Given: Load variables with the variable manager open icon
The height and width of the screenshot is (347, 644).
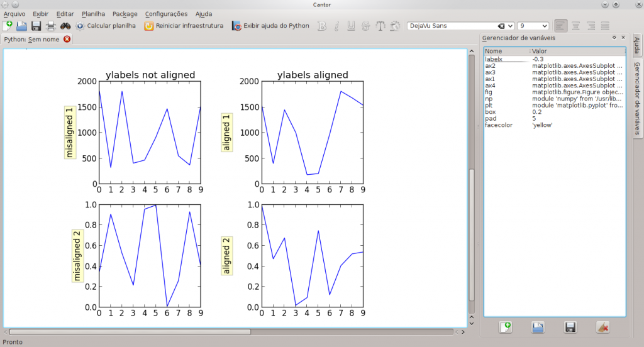Looking at the screenshot, I should (x=538, y=328).
